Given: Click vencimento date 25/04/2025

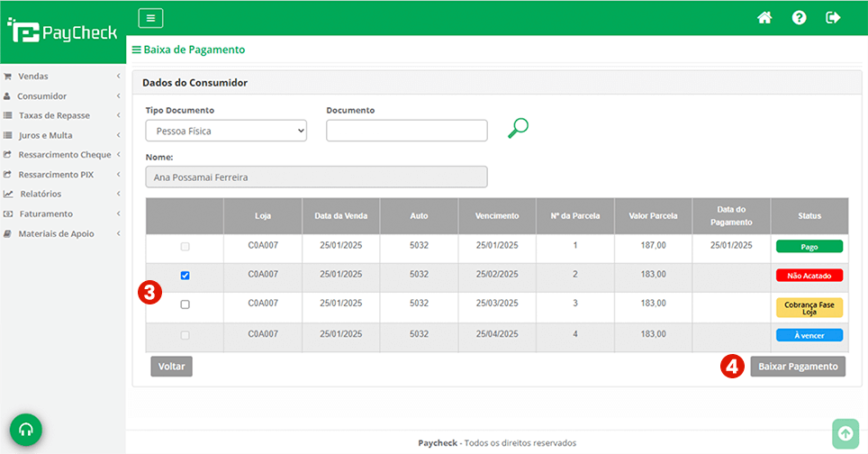Looking at the screenshot, I should click(497, 334).
